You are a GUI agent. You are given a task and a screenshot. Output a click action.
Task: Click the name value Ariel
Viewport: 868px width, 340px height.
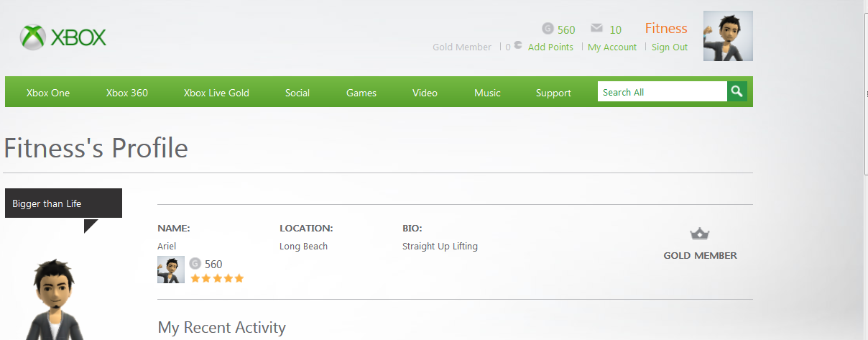pos(167,246)
